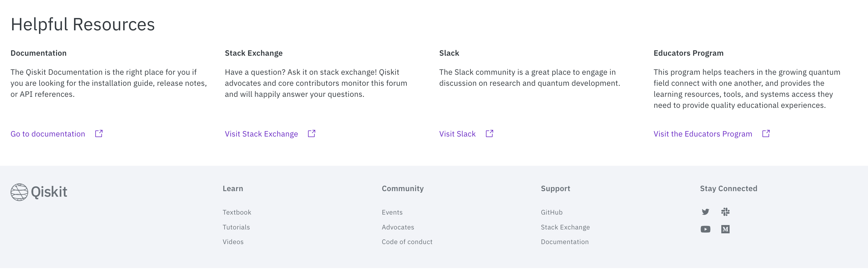Click Go to documentation
Image resolution: width=868 pixels, height=278 pixels.
[48, 133]
